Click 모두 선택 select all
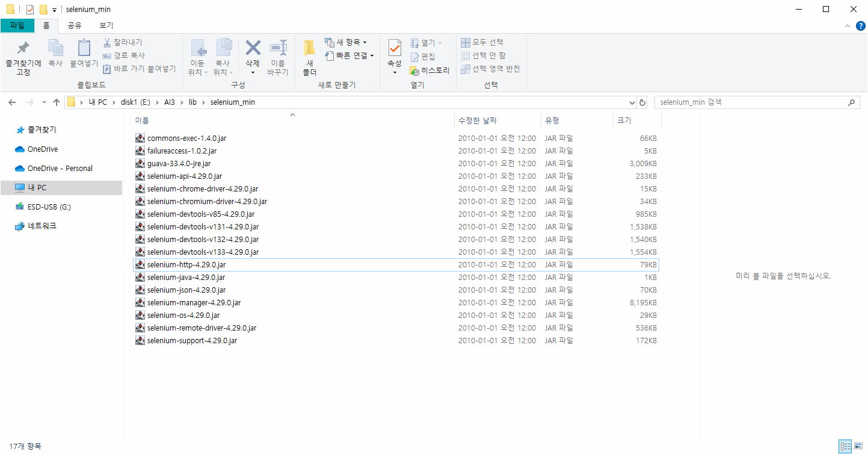Screen dimensions: 868x454 (x=482, y=42)
